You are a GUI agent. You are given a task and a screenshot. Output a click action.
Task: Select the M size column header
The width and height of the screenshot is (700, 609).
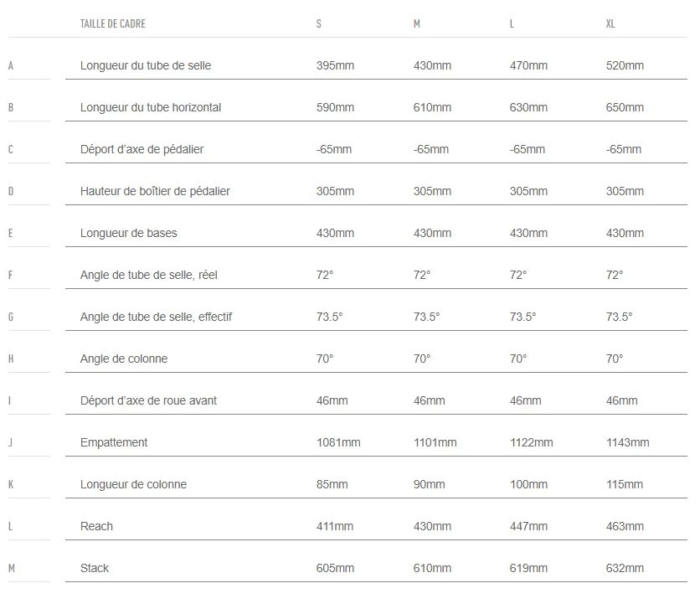coord(417,23)
